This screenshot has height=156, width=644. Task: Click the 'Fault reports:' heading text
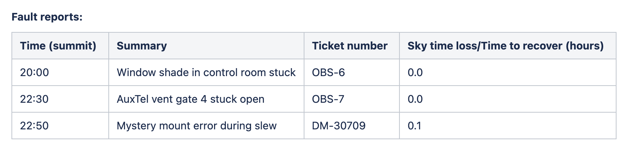click(47, 17)
